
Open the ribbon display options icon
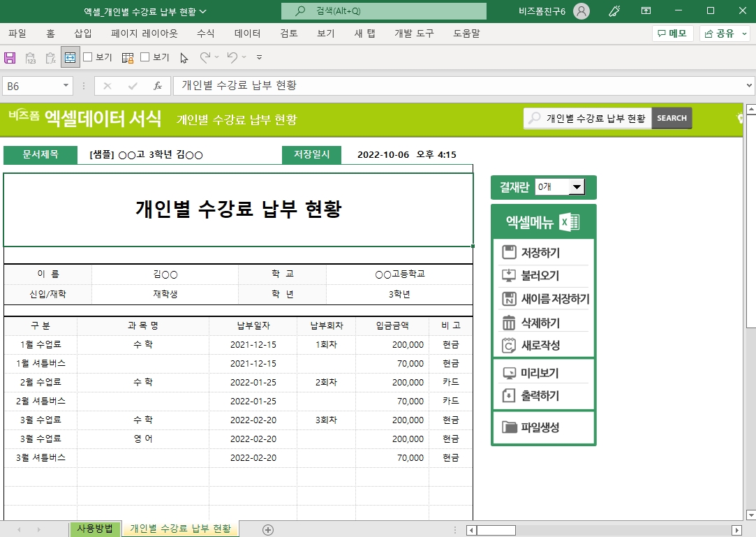(646, 10)
